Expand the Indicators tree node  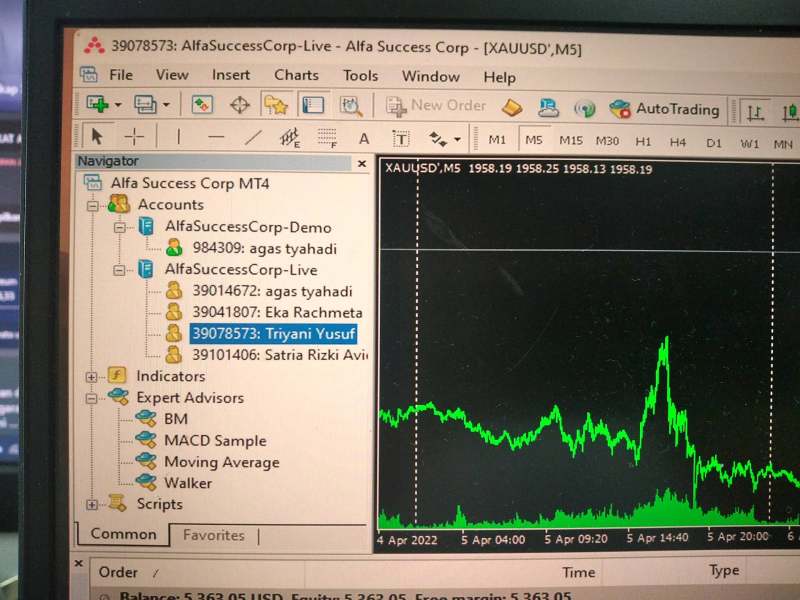pyautogui.click(x=92, y=377)
